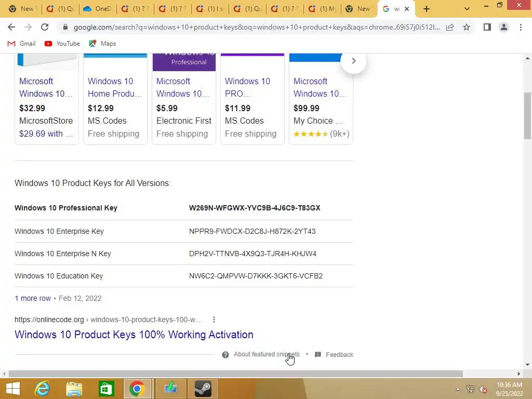Select the Windows 10 Professional Key text
Screen dimensions: 532x399
pyautogui.click(x=66, y=208)
